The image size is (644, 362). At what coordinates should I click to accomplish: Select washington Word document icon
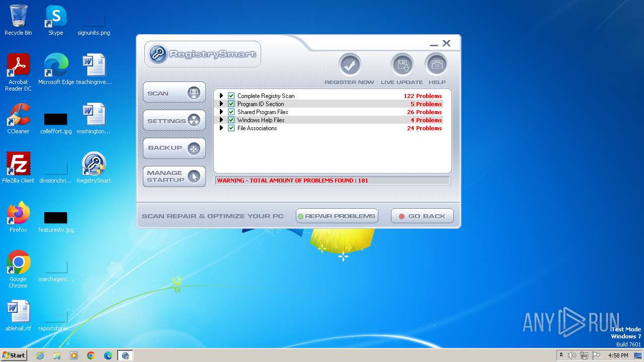coord(94,119)
